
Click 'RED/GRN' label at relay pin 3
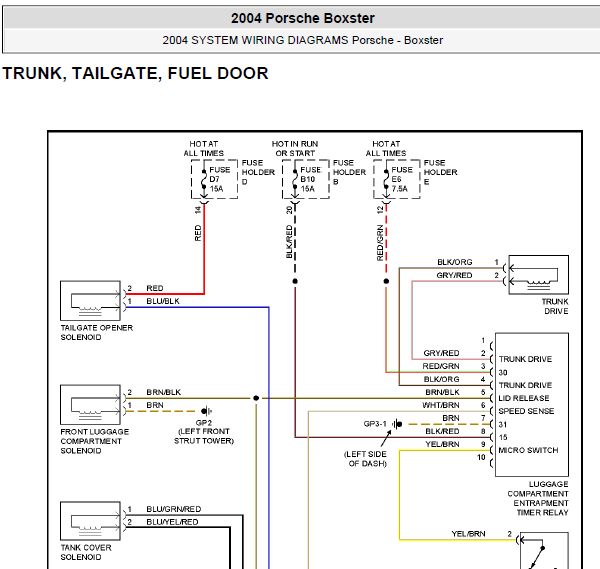click(x=441, y=366)
